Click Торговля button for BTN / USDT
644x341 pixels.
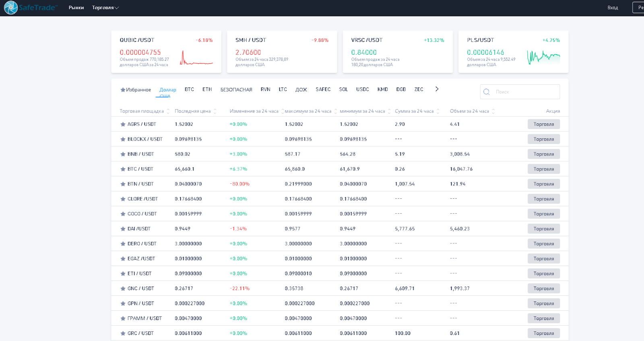tap(544, 184)
